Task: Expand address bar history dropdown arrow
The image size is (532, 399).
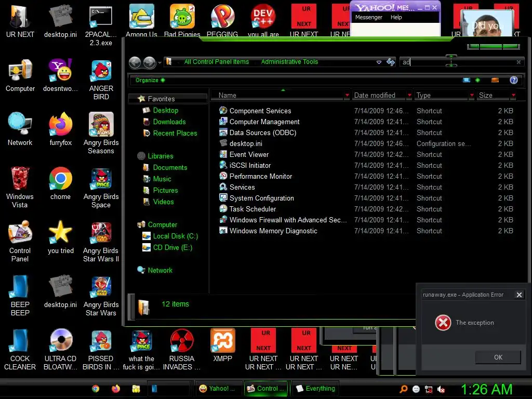Action: pos(379,62)
